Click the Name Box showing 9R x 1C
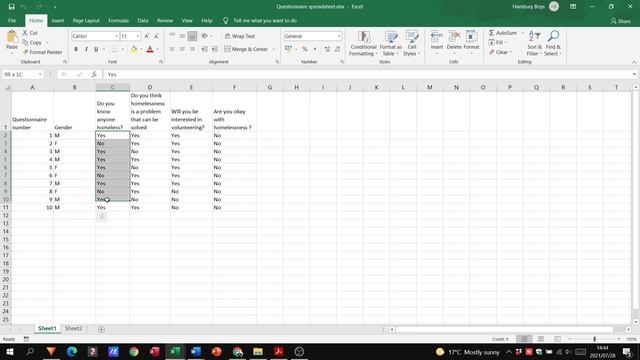This screenshot has width=640, height=360. click(22, 74)
